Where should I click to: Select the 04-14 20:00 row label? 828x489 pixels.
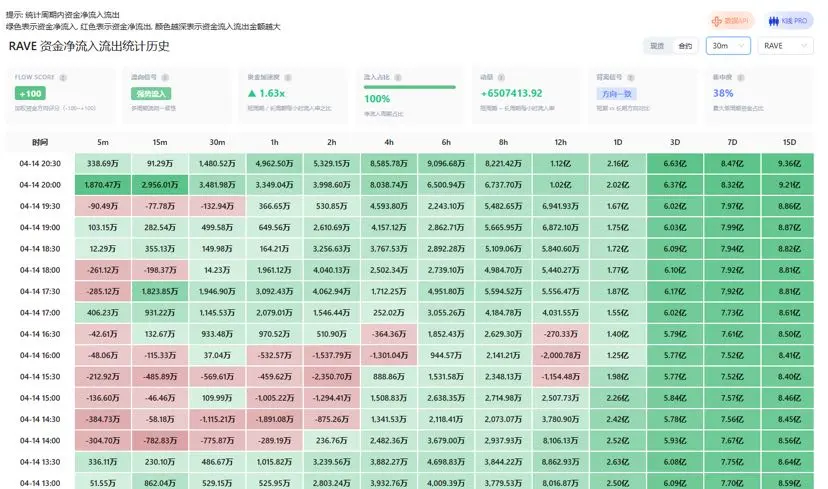39,185
